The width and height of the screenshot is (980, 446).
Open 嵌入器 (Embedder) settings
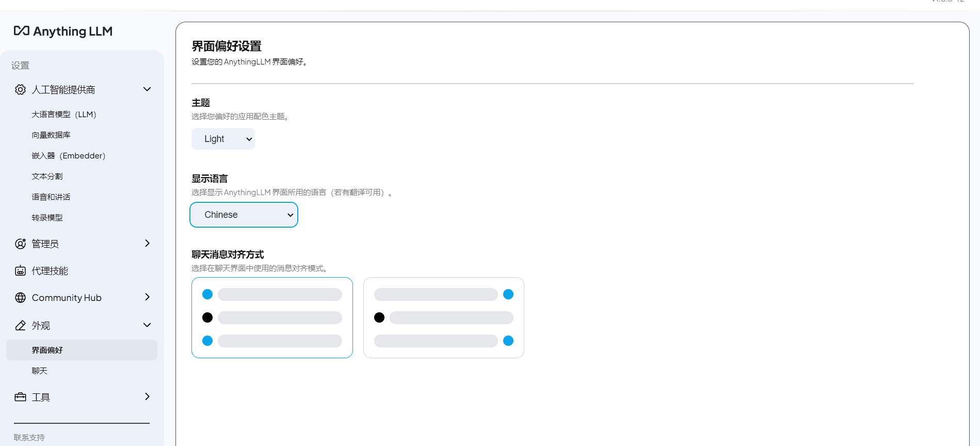(x=69, y=156)
